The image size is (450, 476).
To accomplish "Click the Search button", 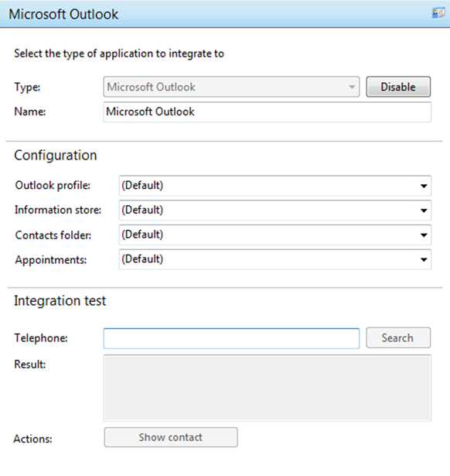I will pos(398,337).
